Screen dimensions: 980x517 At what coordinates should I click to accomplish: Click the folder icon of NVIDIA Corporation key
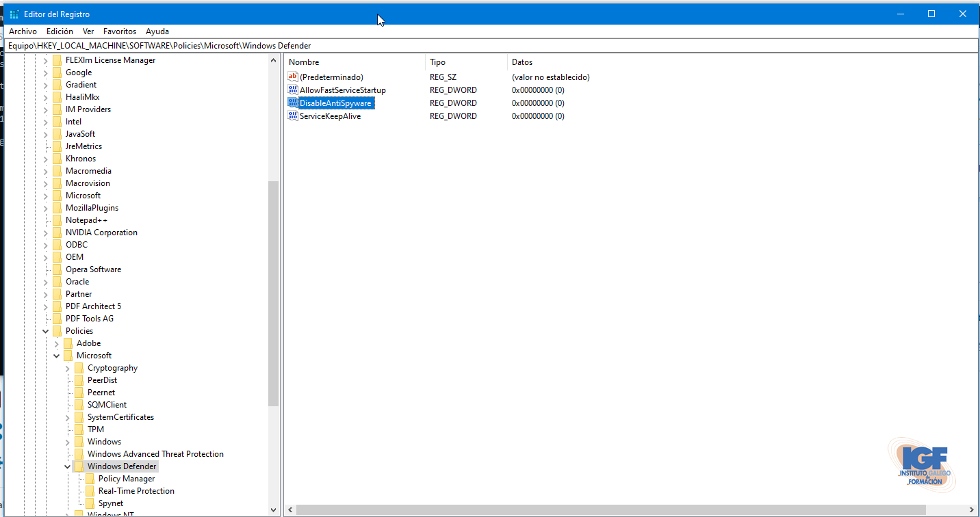(57, 233)
